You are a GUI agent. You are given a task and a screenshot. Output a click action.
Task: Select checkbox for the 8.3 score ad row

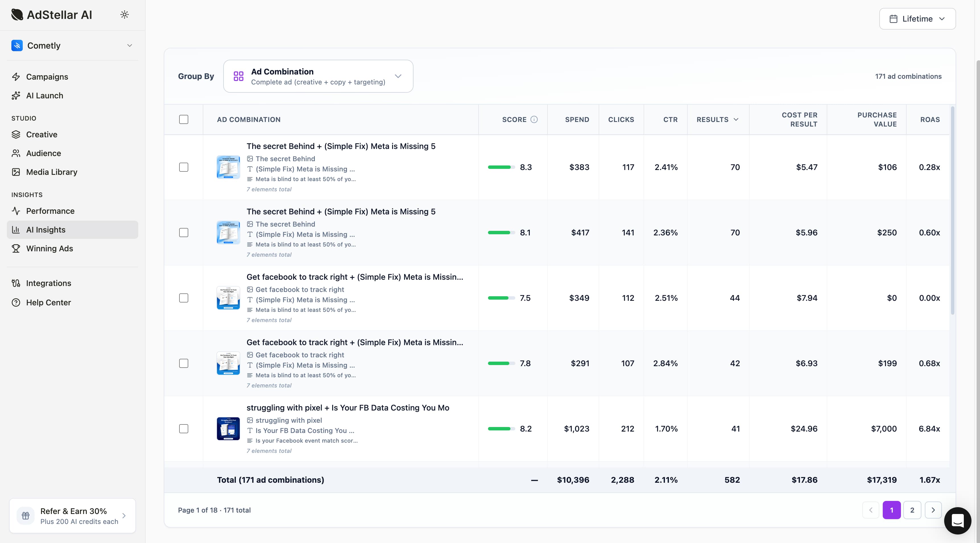(x=184, y=167)
